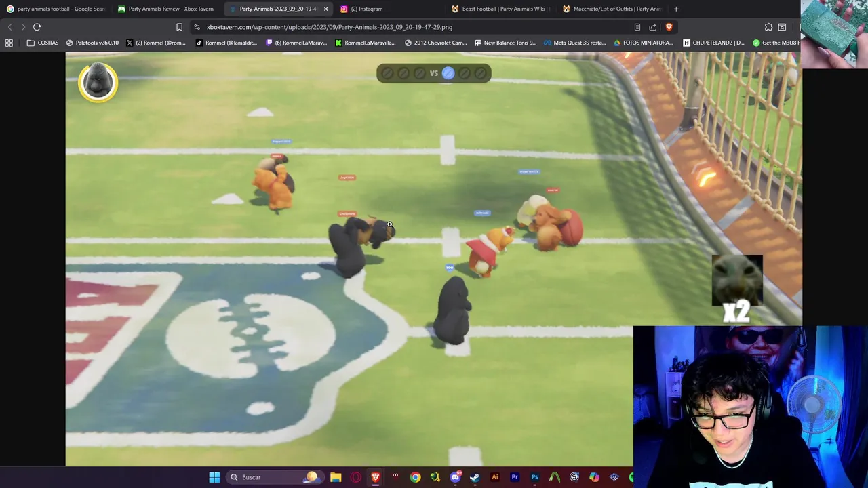
Task: Open Google Chrome from the taskbar
Action: coord(415,477)
